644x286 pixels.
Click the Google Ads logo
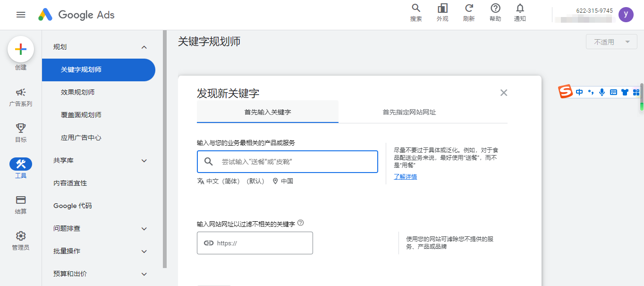(76, 15)
